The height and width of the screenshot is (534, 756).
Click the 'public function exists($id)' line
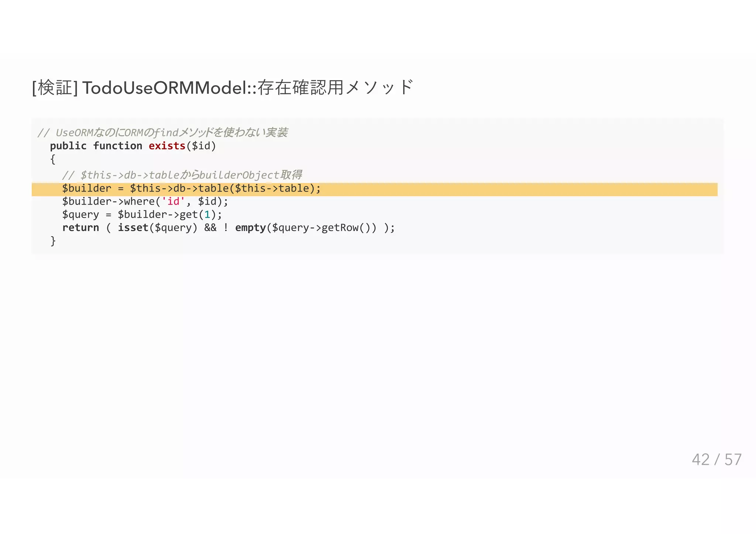pos(133,146)
